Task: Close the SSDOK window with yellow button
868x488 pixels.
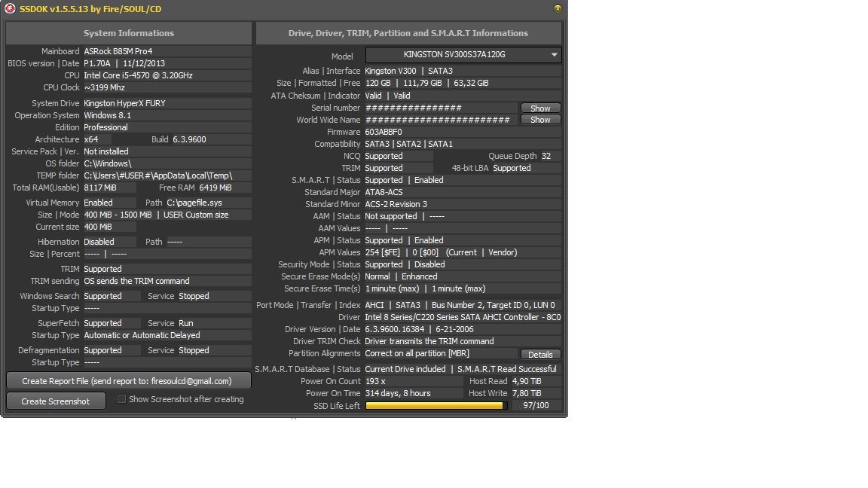Action: point(558,8)
